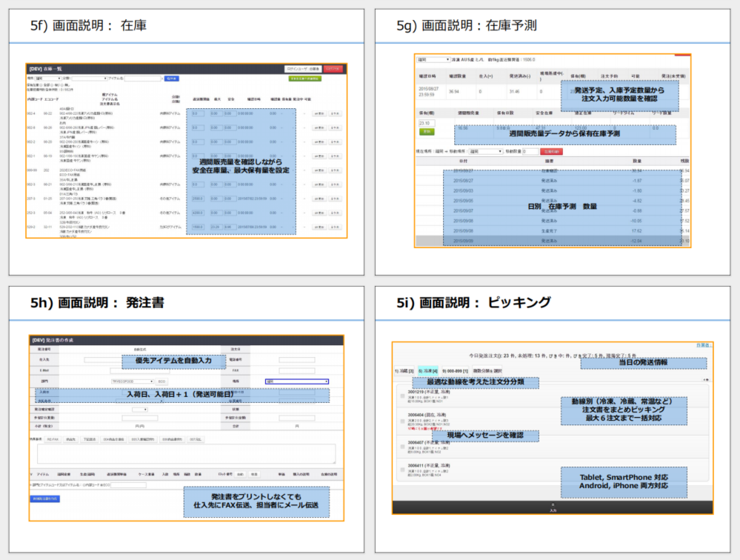Open the highlighted 場所 dropdown in 発注書の作成
The width and height of the screenshot is (740, 560).
297,381
